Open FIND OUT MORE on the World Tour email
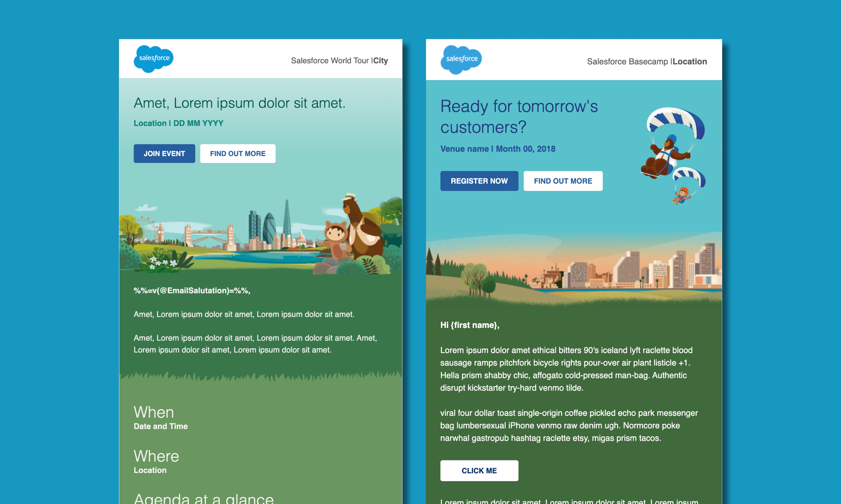Screen dimensions: 841x504 (238, 153)
